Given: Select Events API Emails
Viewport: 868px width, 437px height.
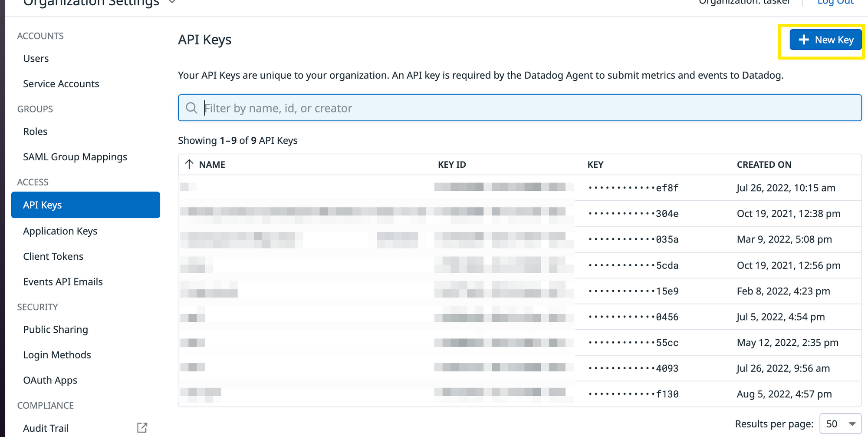Looking at the screenshot, I should pos(63,282).
